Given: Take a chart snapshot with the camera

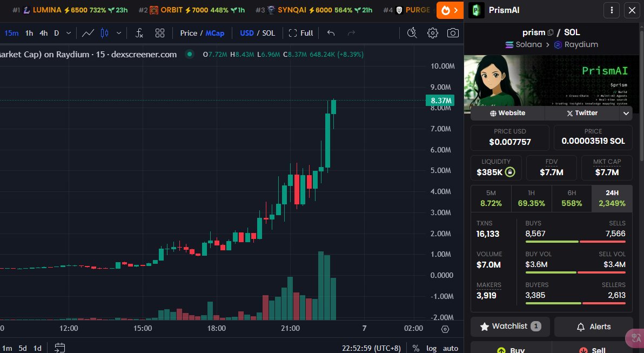Looking at the screenshot, I should click(453, 33).
